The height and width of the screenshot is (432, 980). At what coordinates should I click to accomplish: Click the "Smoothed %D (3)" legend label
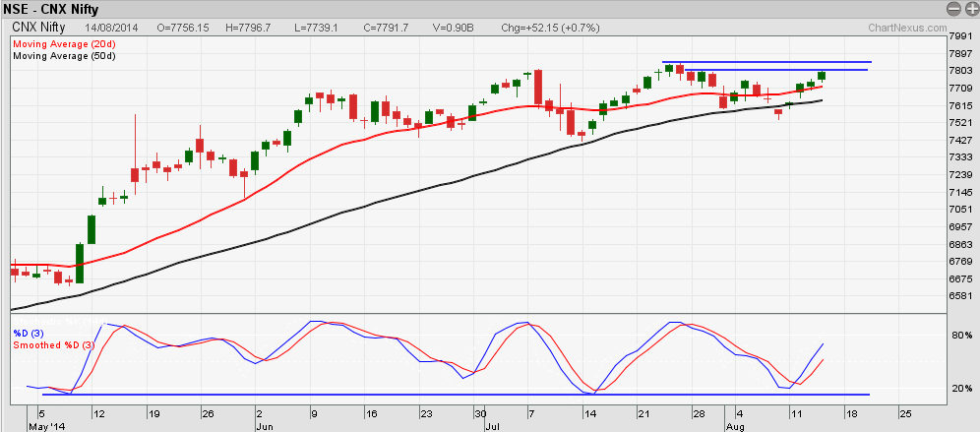[x=54, y=345]
